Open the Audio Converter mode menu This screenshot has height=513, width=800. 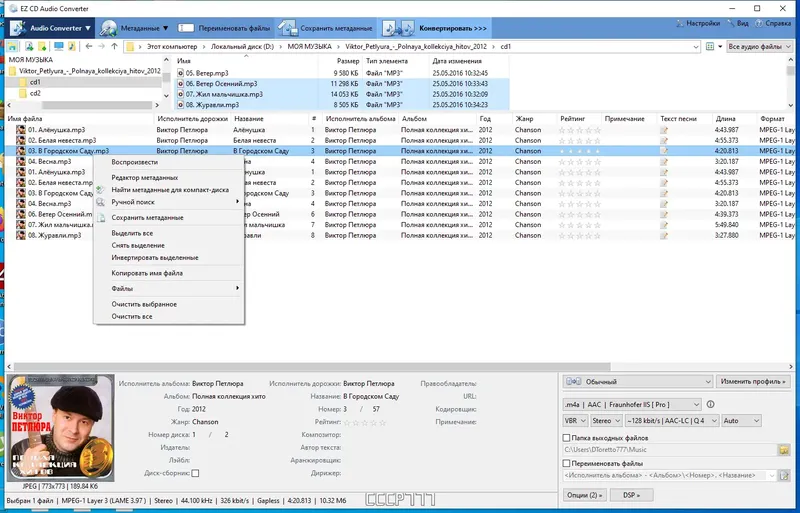50,28
